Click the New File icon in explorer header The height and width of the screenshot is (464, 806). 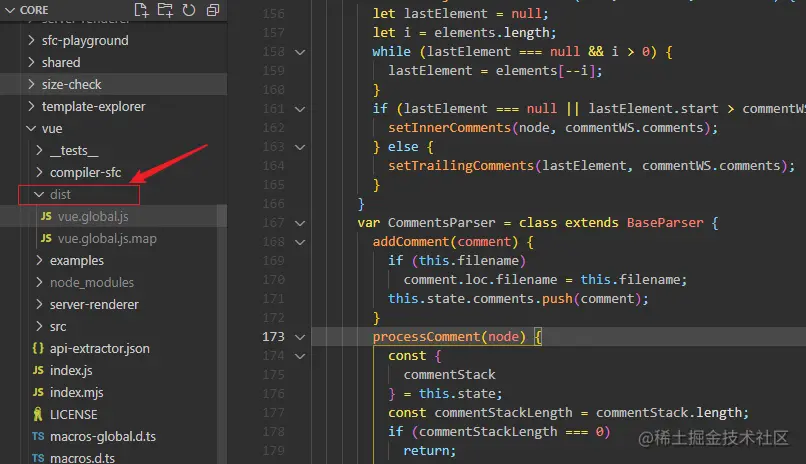coord(141,10)
